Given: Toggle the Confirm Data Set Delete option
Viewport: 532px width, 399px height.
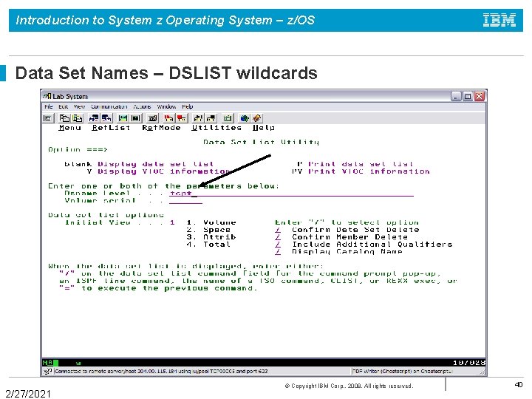Looking at the screenshot, I should pyautogui.click(x=278, y=230).
